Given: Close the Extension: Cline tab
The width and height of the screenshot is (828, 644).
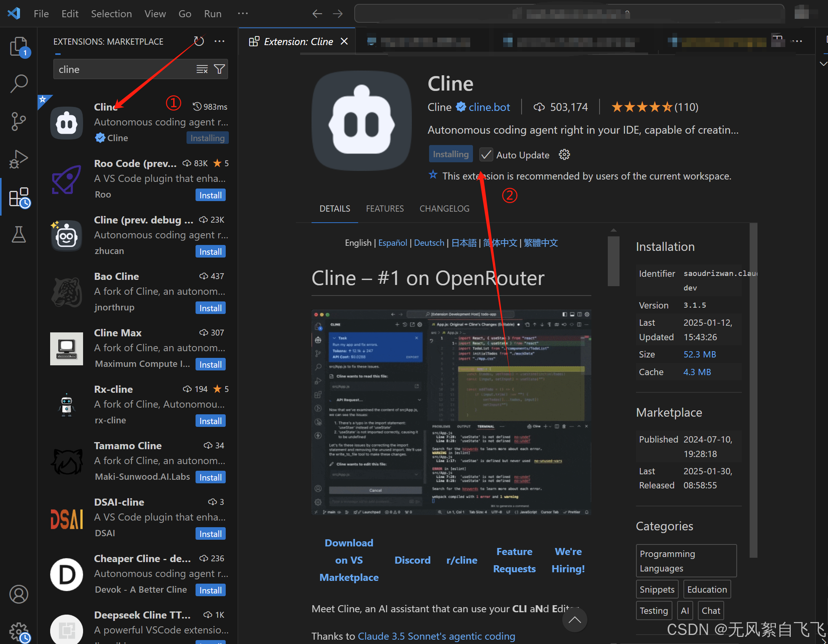Looking at the screenshot, I should (344, 41).
